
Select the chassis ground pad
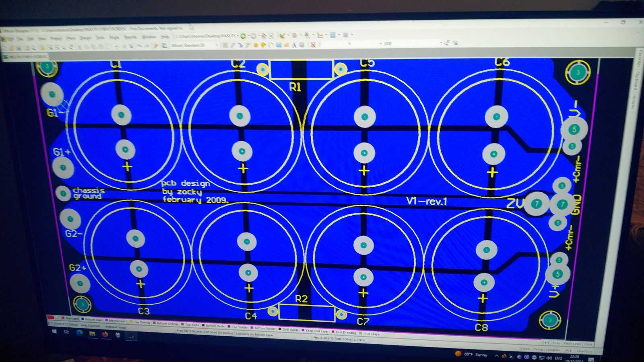tap(62, 193)
